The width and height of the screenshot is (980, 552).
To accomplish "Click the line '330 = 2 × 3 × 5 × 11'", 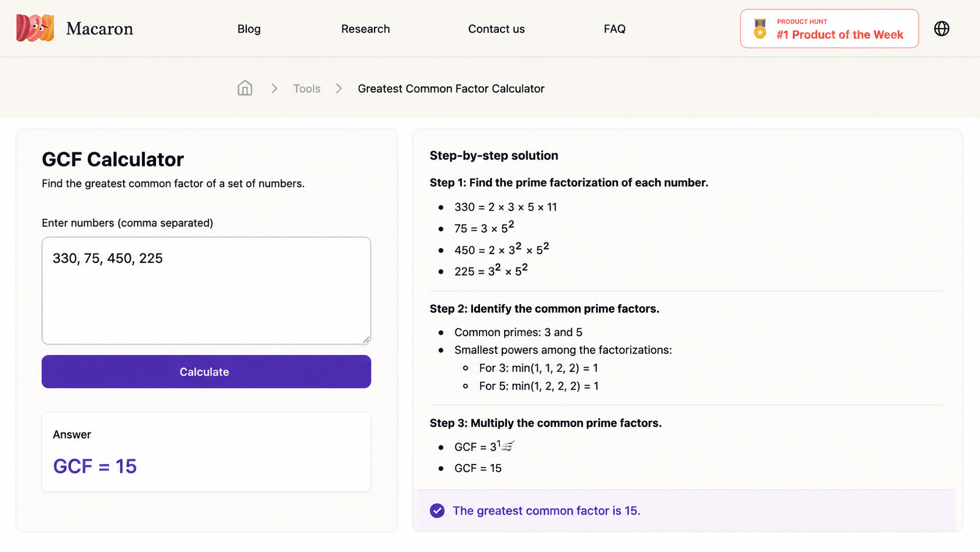I will point(505,207).
